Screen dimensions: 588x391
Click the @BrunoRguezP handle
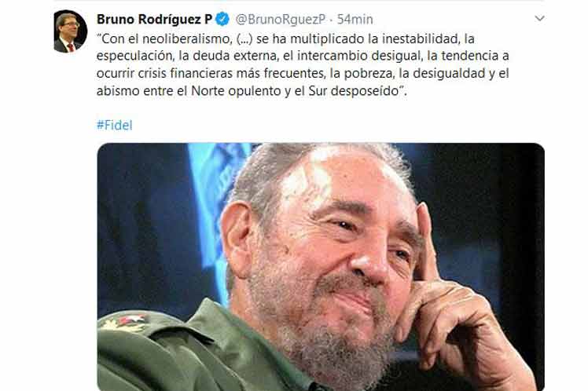click(280, 20)
